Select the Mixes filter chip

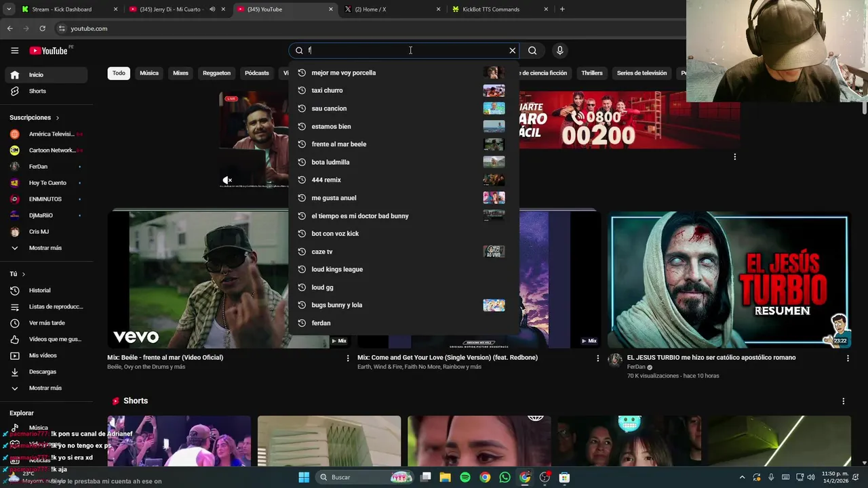180,73
